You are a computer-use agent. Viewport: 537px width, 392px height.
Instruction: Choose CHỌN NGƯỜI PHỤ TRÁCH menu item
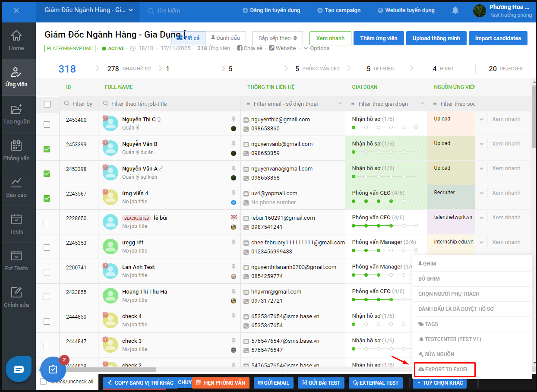pos(472,294)
